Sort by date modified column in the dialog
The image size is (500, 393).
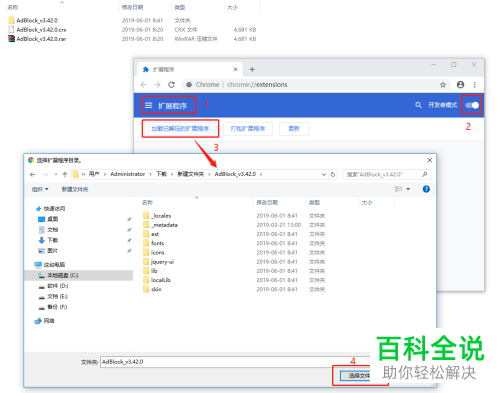tap(267, 202)
